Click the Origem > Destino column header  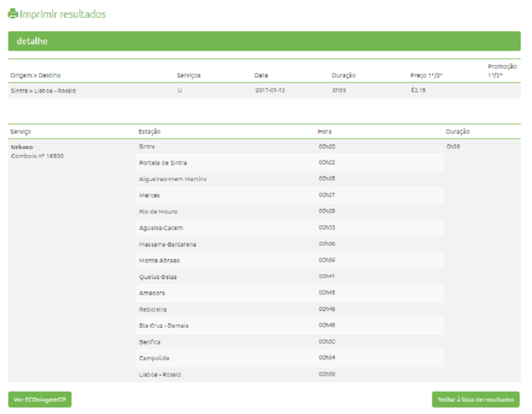pos(36,75)
